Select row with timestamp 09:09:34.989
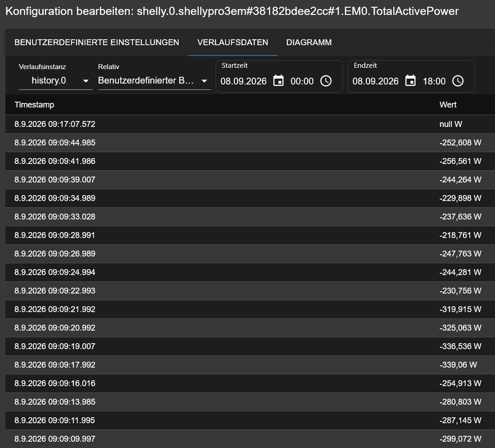Viewport: 495px width, 448px height. click(250, 198)
